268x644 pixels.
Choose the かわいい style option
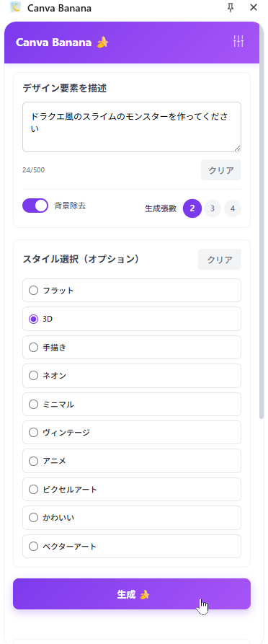pyautogui.click(x=132, y=518)
